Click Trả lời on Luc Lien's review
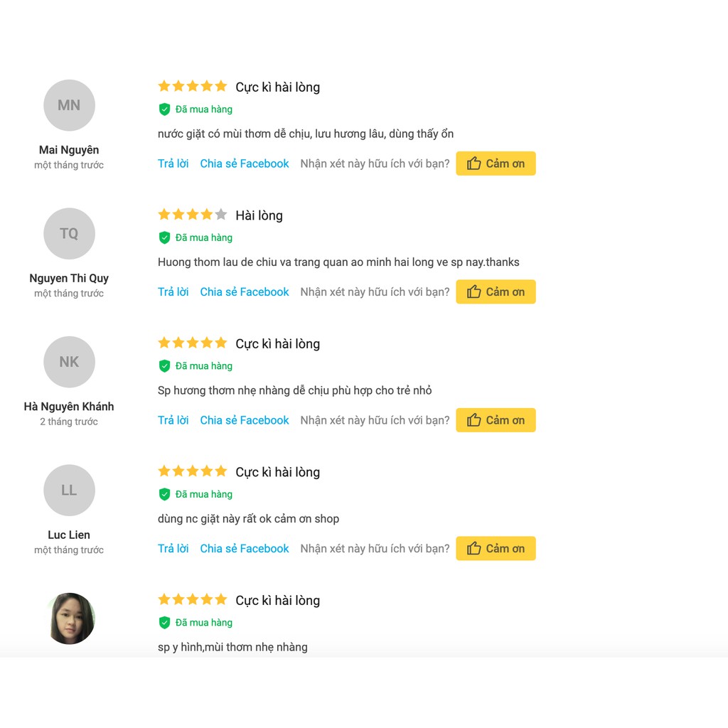728x728 pixels. [173, 549]
